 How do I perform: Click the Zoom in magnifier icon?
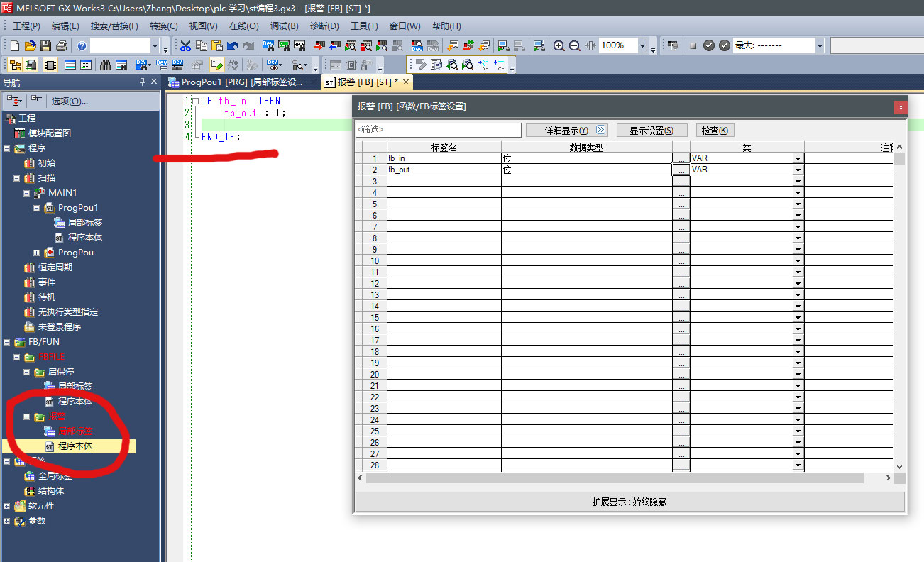[x=559, y=46]
